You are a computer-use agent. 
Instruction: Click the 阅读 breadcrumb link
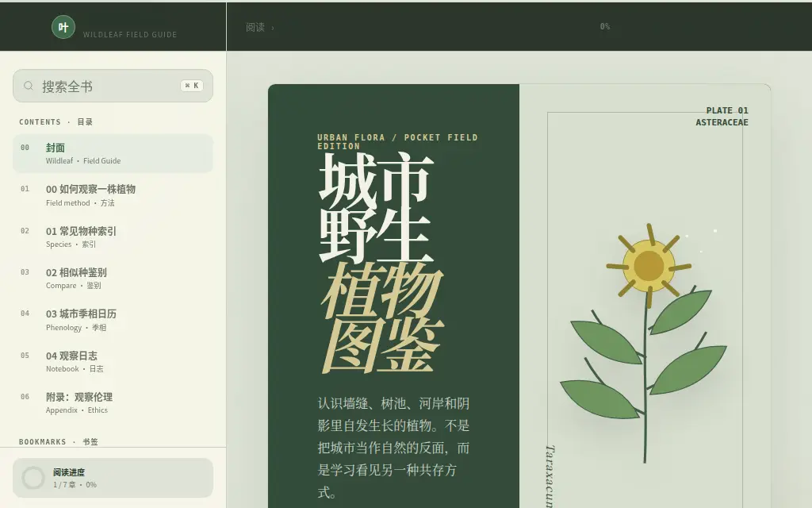coord(255,27)
